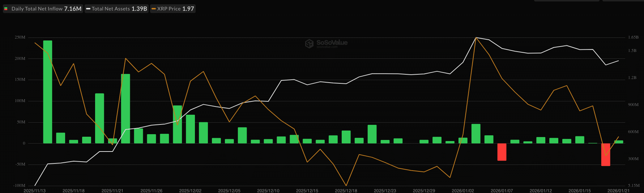Click the 2025/12/29 date label
644x193 pixels.
424,190
